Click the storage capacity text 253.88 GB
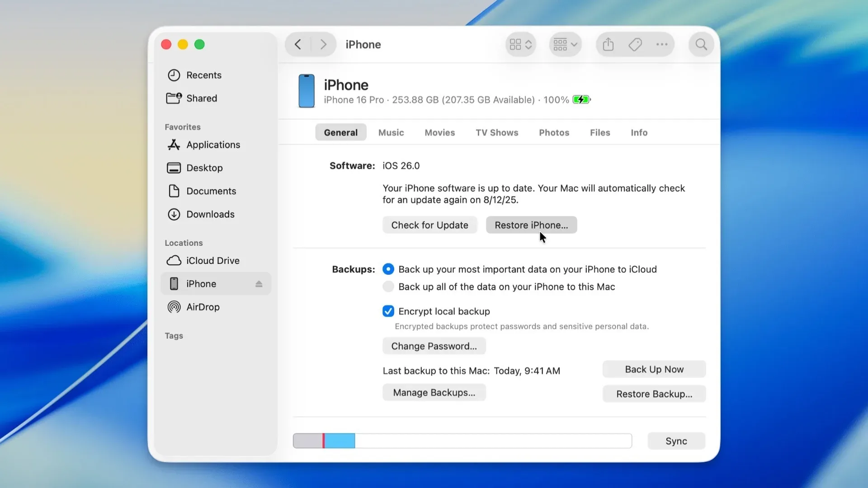Viewport: 868px width, 488px height. (x=415, y=100)
